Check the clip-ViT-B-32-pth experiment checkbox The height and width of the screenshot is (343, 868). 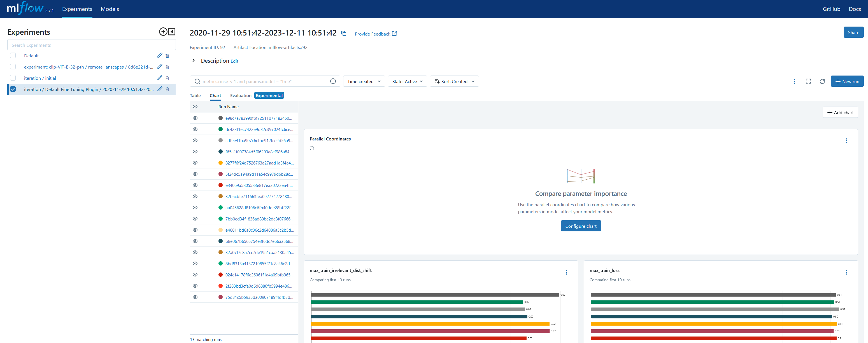[13, 67]
